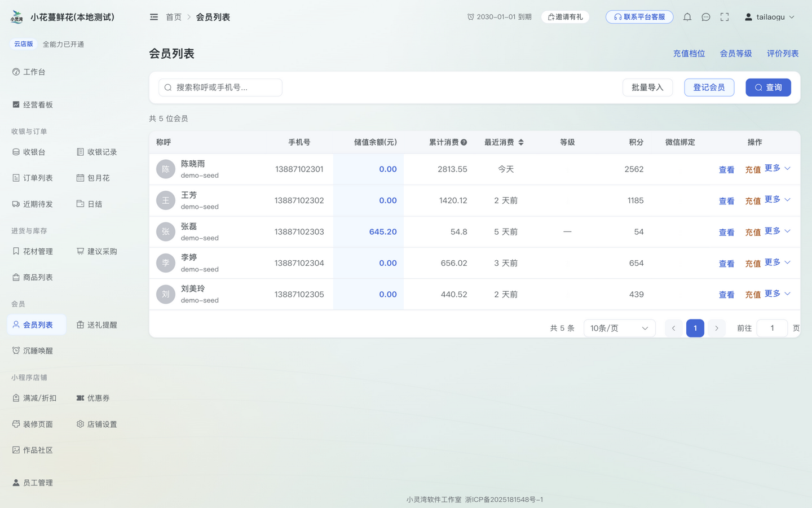Click 首页 breadcrumb
The width and height of the screenshot is (812, 508).
[x=174, y=17]
